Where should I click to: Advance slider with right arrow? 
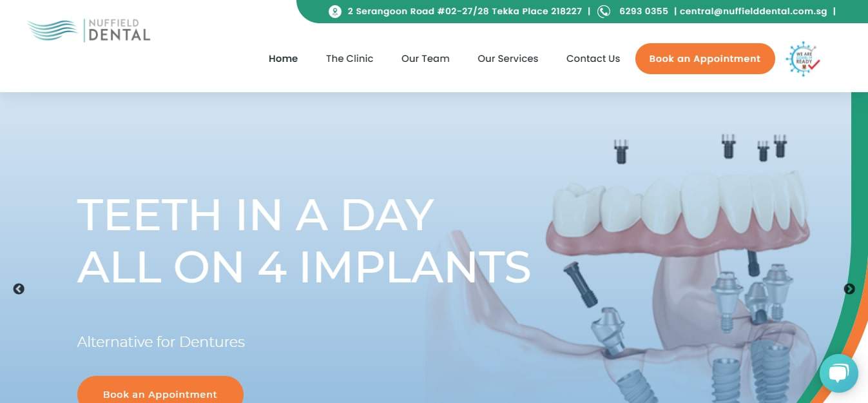tap(849, 289)
